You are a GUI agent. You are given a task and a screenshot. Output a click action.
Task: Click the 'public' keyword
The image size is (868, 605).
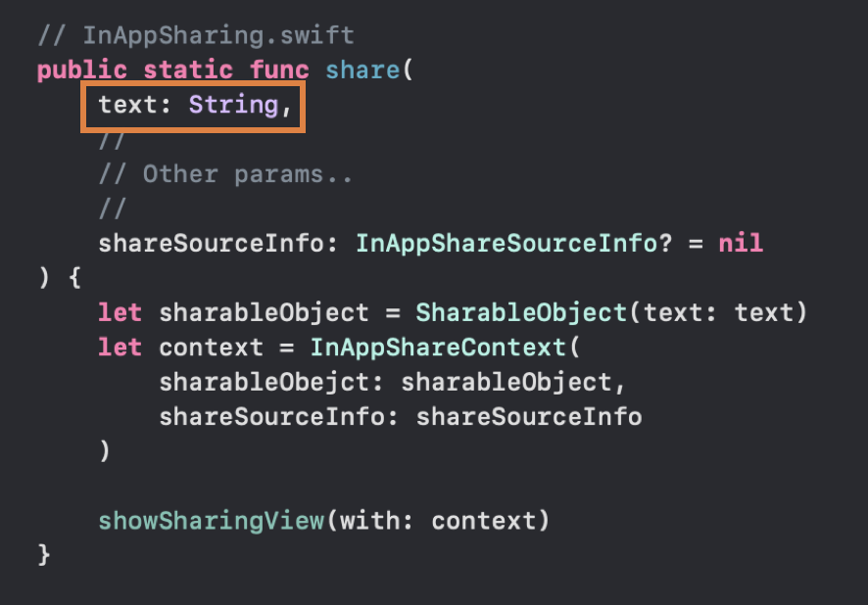pos(82,70)
